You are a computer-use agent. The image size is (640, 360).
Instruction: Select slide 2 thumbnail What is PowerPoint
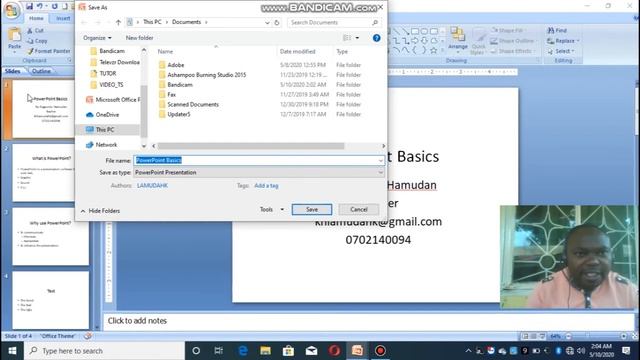(x=51, y=172)
